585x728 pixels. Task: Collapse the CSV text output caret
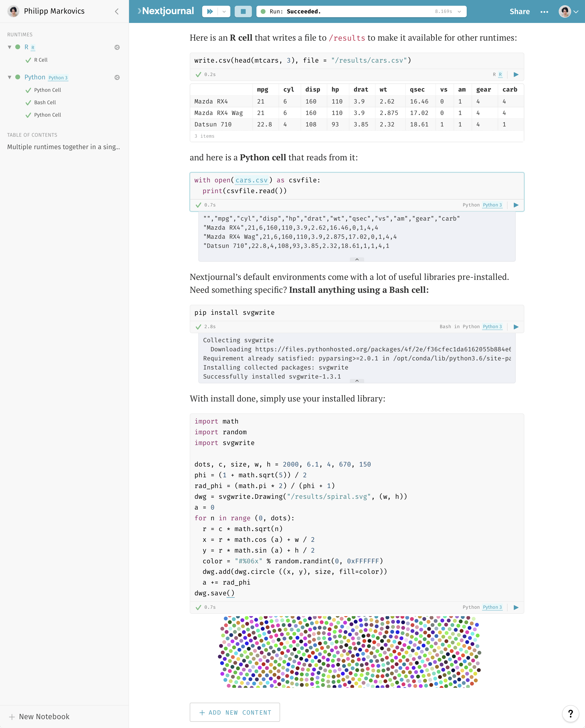(357, 259)
